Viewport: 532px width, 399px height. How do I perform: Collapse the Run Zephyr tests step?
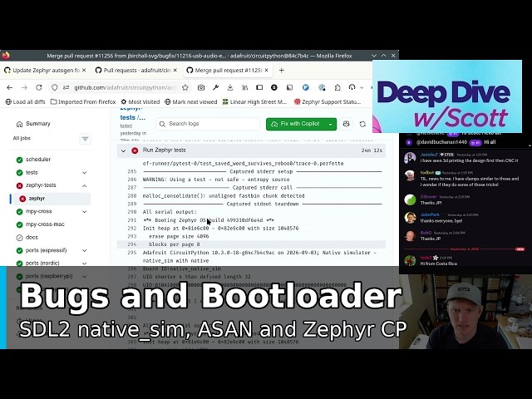(123, 150)
